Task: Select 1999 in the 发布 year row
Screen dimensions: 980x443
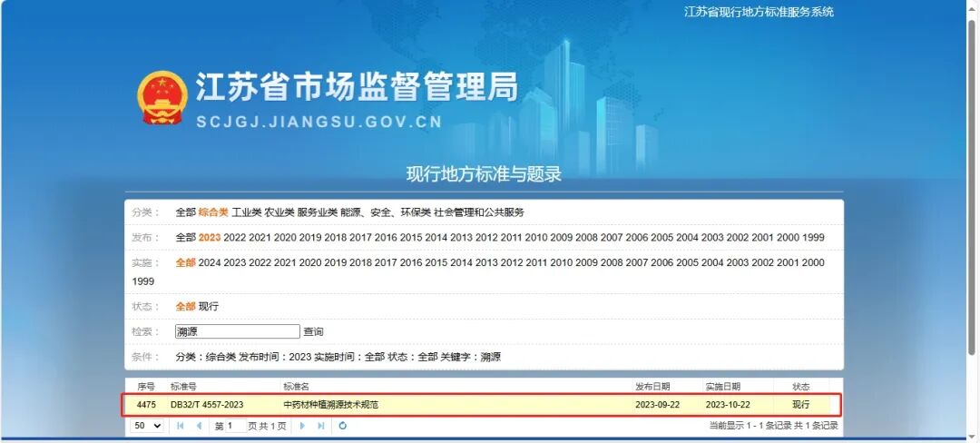Action: tap(813, 238)
